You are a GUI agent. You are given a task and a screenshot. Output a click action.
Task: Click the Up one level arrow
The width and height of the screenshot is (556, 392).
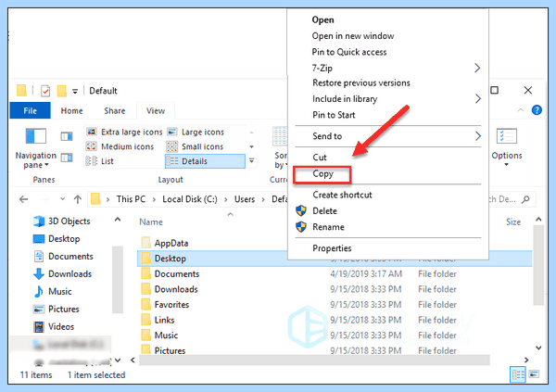pyautogui.click(x=78, y=199)
